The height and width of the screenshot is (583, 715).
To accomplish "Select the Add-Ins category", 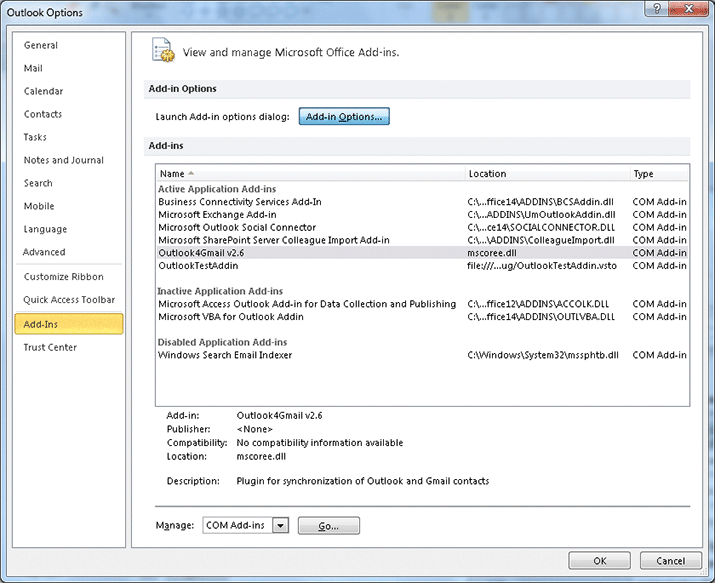I will coord(69,324).
